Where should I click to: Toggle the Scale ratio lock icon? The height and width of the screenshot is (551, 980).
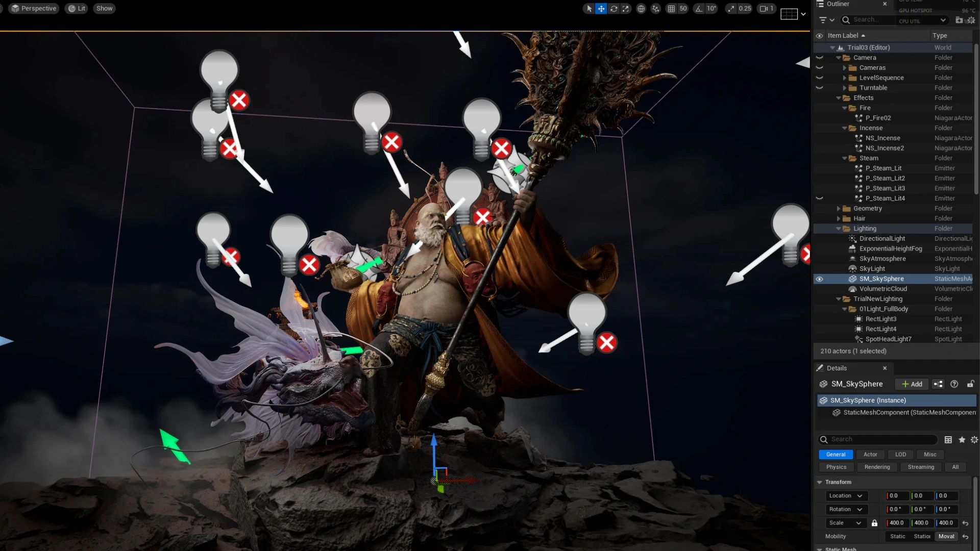tap(874, 523)
